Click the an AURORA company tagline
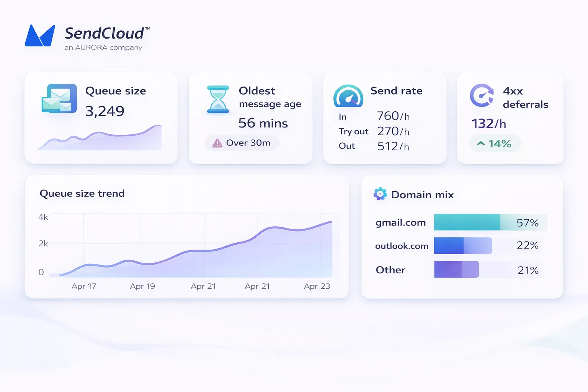 (103, 47)
